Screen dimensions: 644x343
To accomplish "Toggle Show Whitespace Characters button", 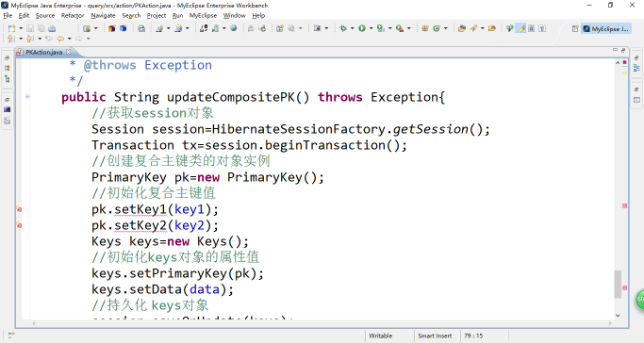I will click(542, 28).
